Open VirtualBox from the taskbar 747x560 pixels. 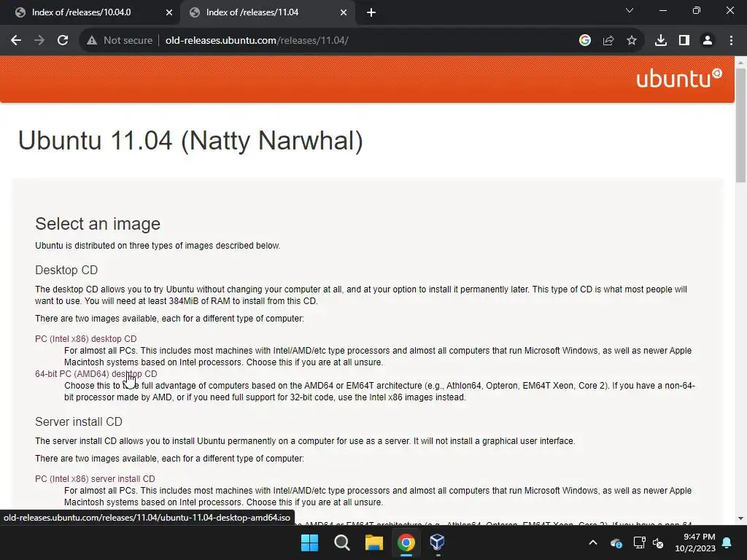pos(438,542)
